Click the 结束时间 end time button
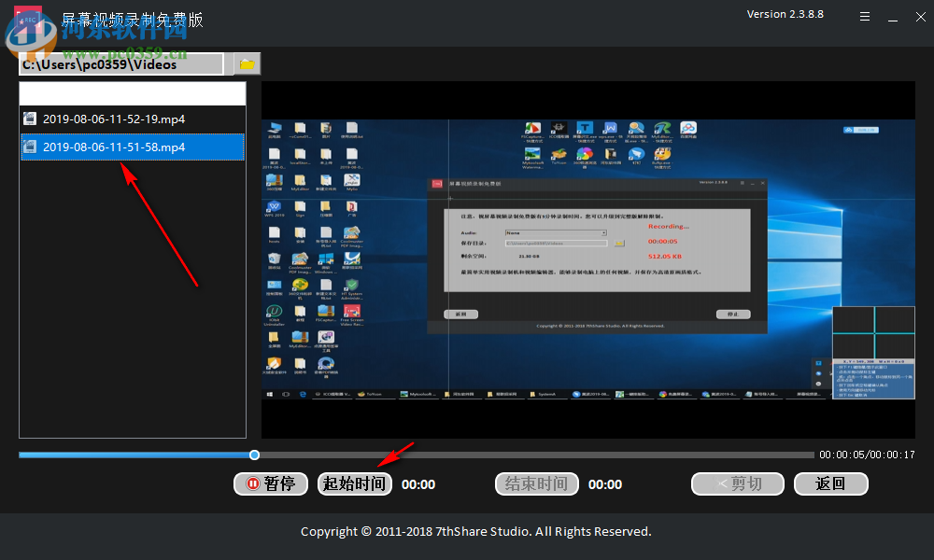This screenshot has height=560, width=934. pos(537,483)
